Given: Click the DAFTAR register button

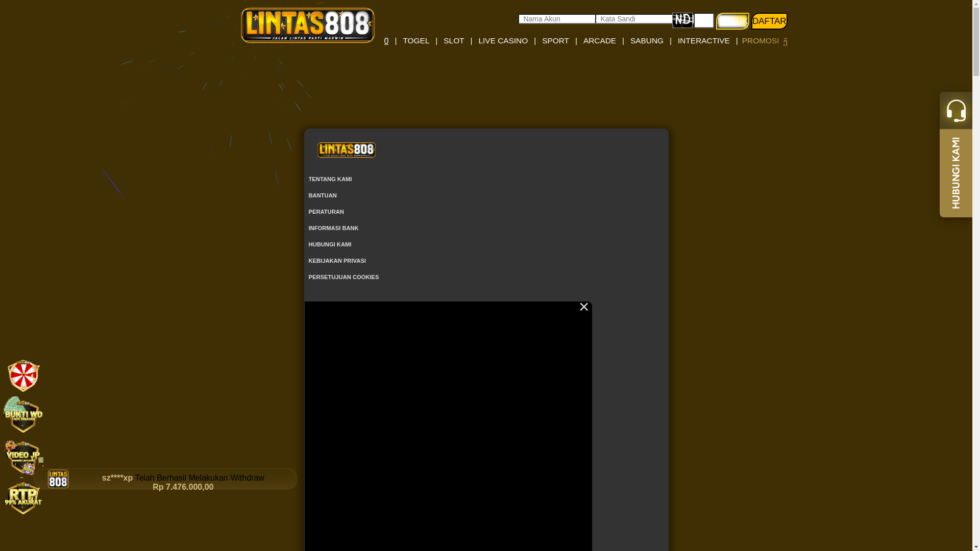Looking at the screenshot, I should (x=769, y=21).
